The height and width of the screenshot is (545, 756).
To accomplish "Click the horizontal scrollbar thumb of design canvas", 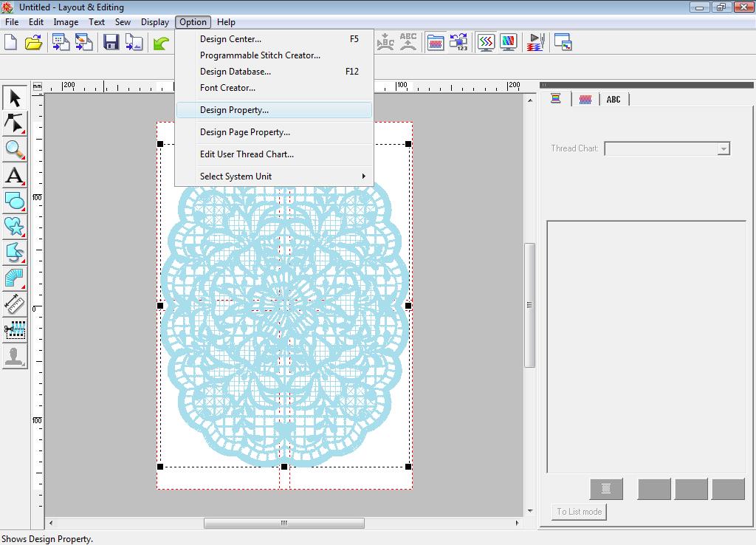I will click(x=284, y=523).
